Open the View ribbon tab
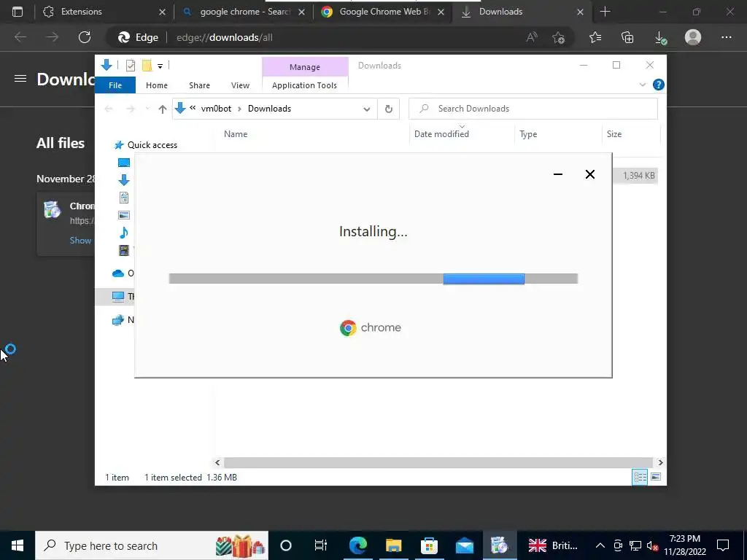The height and width of the screenshot is (560, 747). pos(240,85)
